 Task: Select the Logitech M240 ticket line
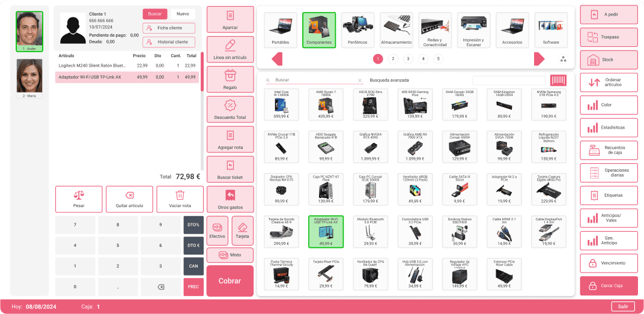click(127, 65)
